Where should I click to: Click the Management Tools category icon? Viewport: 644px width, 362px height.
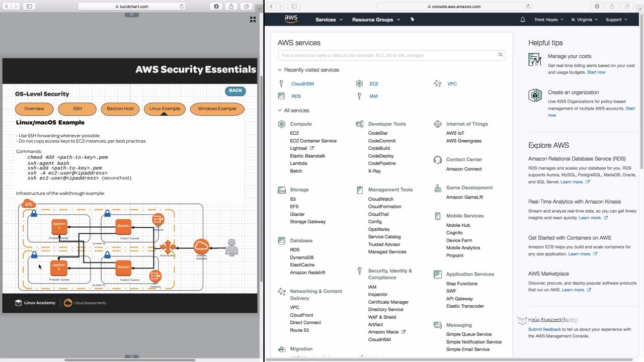360,190
